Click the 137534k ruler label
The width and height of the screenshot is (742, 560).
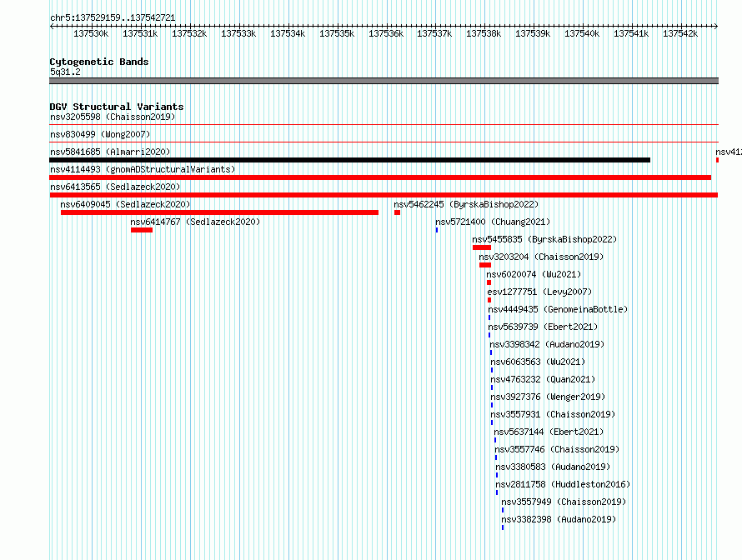[x=288, y=33]
